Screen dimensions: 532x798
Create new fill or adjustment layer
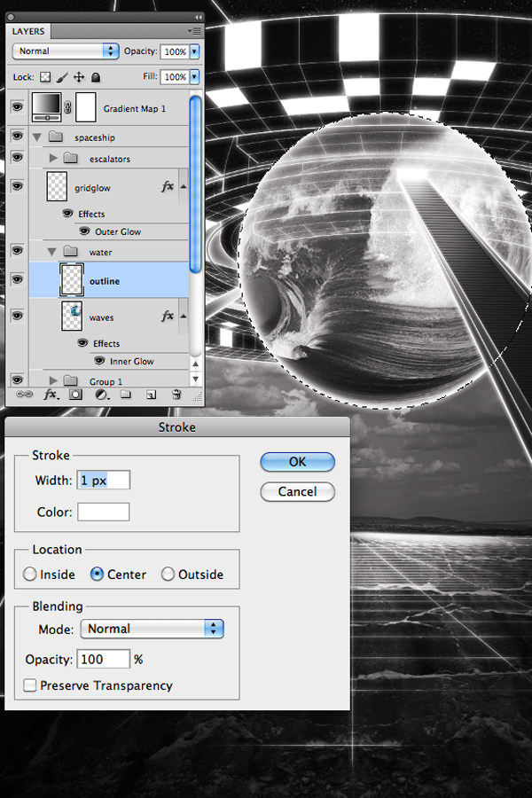coord(102,395)
